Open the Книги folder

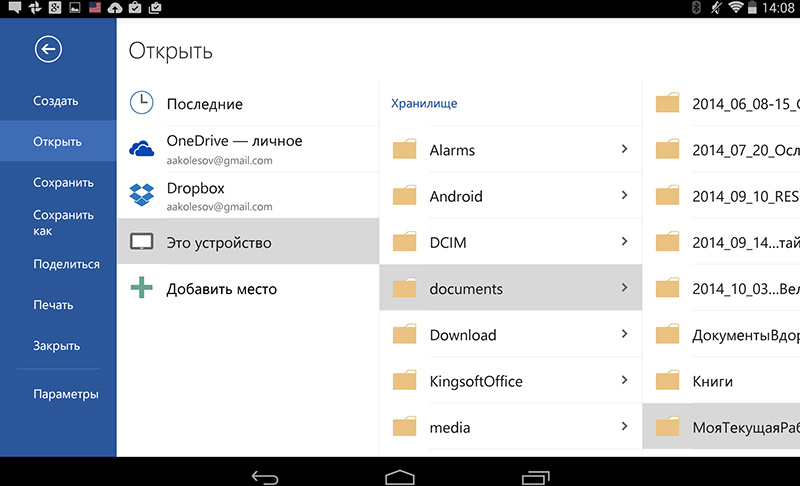(x=712, y=381)
